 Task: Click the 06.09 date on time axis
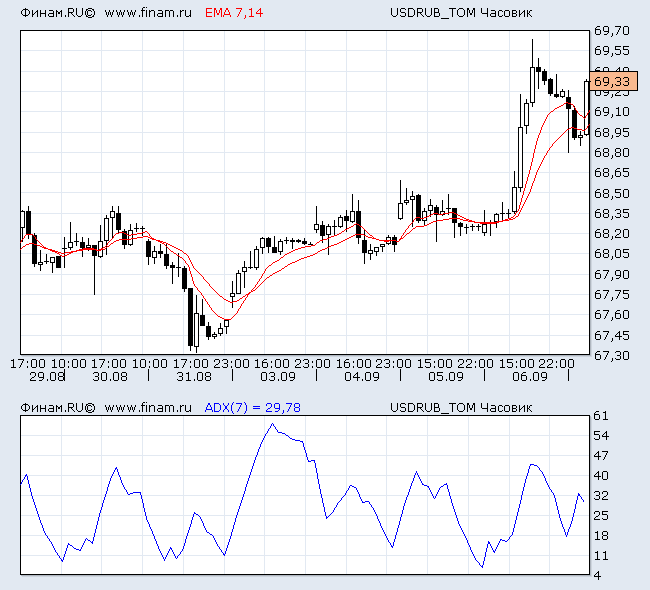[x=529, y=377]
